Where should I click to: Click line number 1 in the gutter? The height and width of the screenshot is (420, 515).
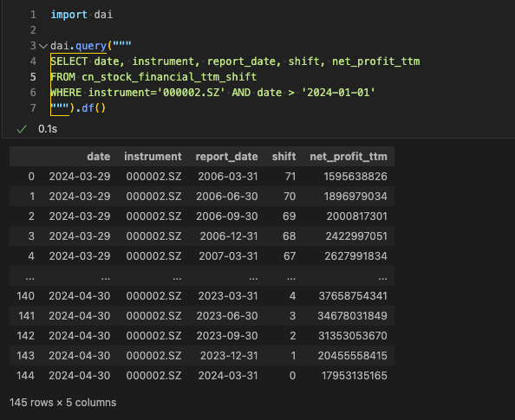coord(33,15)
